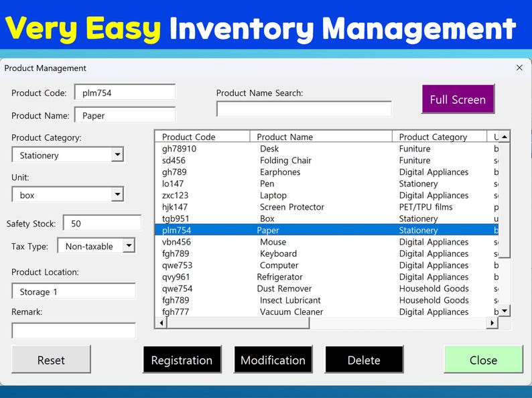The width and height of the screenshot is (532, 398).
Task: Click the Modification button
Action: pyautogui.click(x=273, y=360)
